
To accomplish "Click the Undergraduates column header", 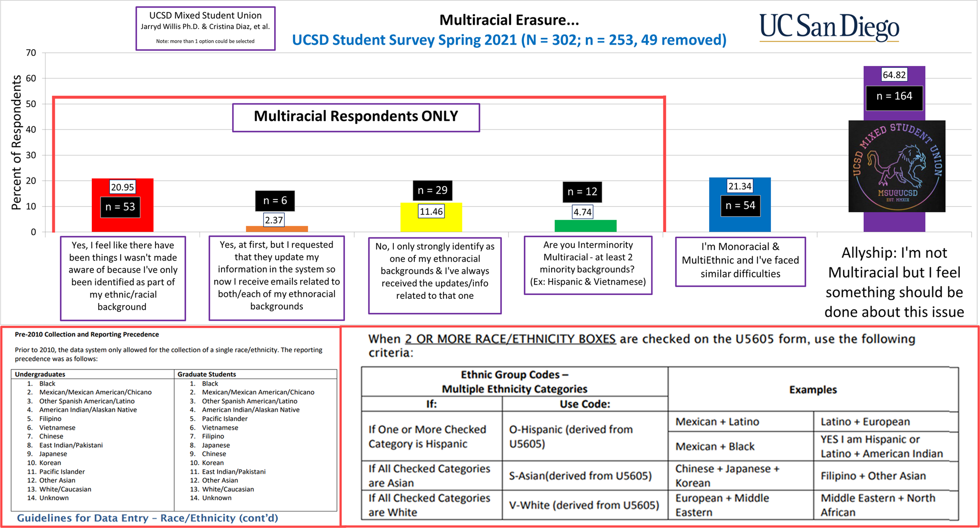I will tap(40, 374).
